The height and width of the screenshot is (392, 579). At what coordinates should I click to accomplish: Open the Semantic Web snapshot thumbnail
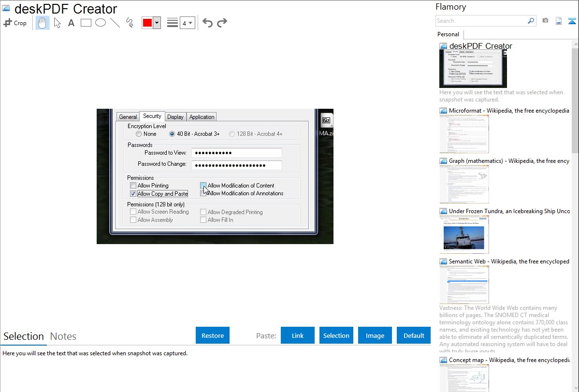464,285
